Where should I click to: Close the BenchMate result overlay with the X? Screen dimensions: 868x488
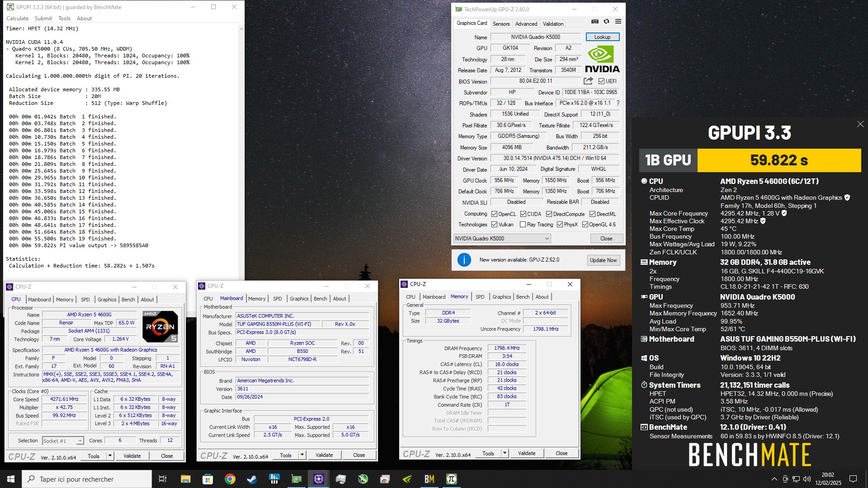[860, 124]
